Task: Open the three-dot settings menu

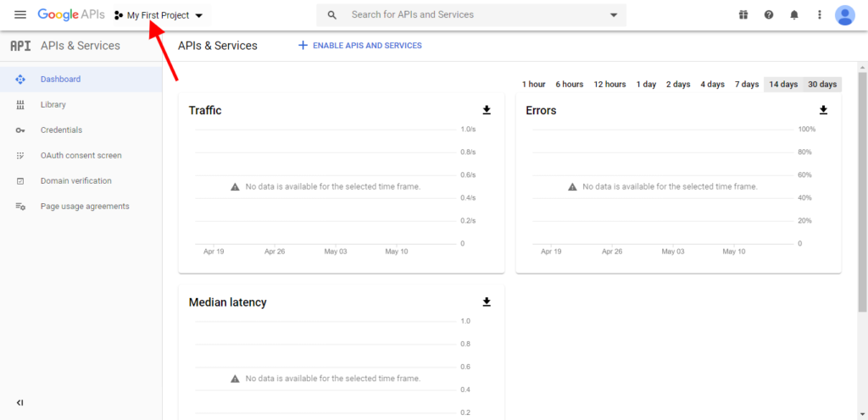Action: 820,15
